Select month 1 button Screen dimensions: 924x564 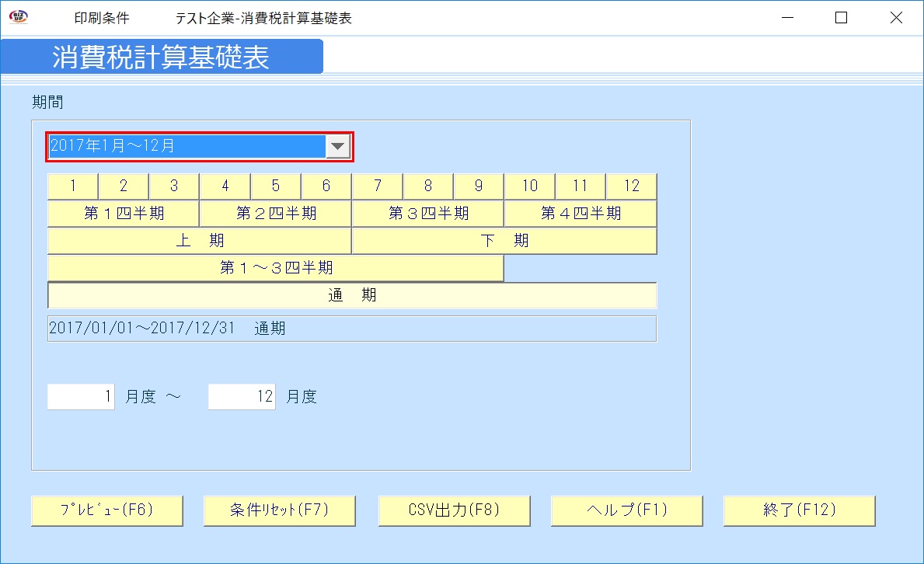(72, 186)
